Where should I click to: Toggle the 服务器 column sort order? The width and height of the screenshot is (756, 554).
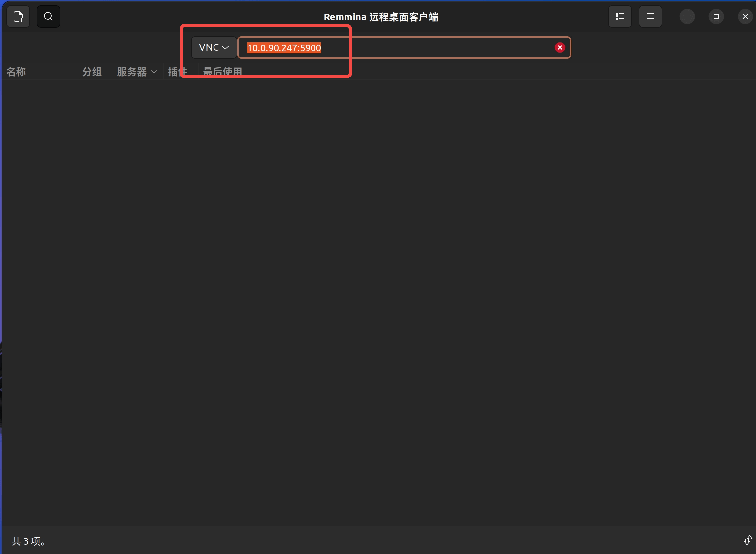coord(132,72)
